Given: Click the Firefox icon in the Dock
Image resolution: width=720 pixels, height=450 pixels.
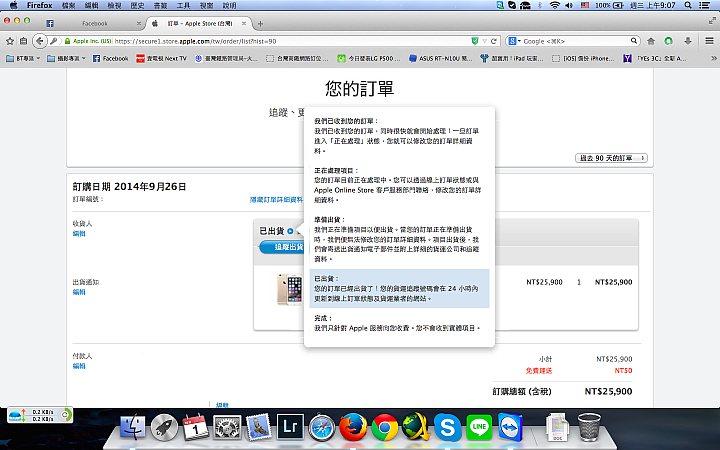Looking at the screenshot, I should [353, 427].
